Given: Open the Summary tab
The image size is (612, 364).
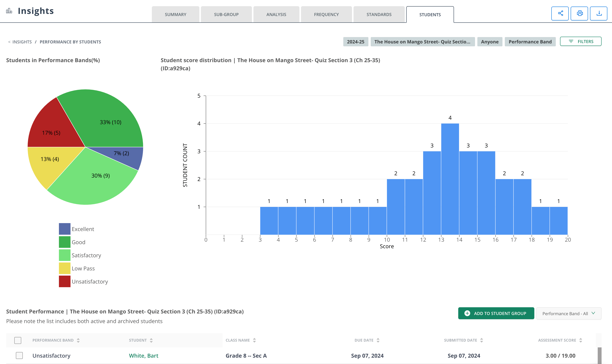Looking at the screenshot, I should pos(176,14).
